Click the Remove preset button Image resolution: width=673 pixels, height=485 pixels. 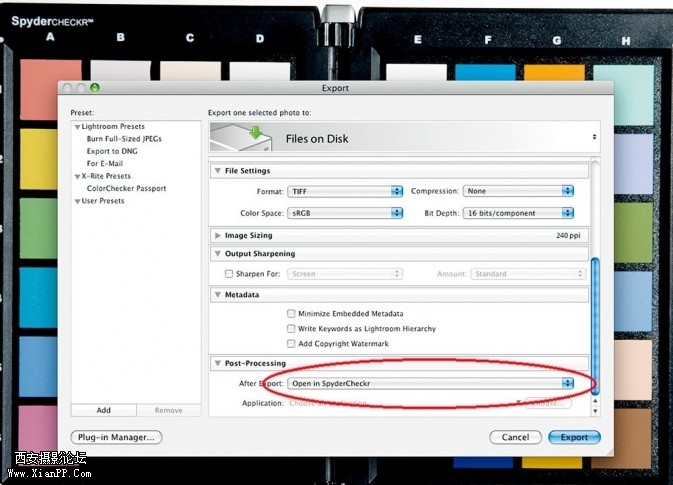[x=169, y=410]
